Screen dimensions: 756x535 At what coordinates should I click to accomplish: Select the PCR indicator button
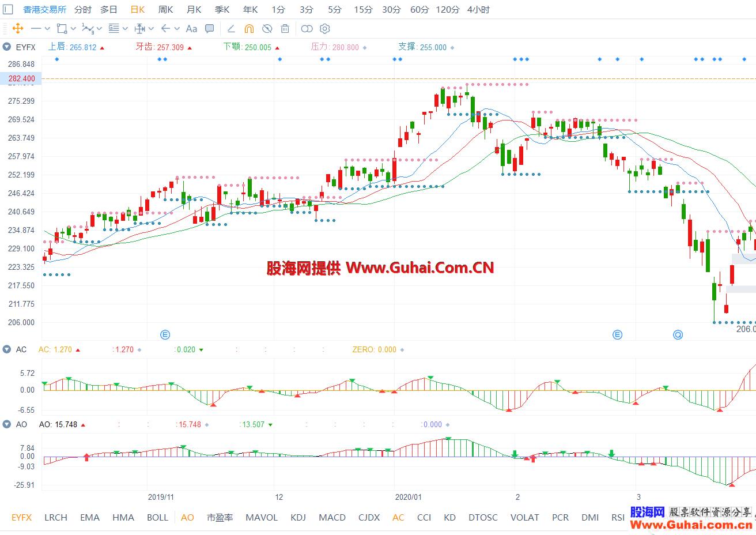[560, 517]
